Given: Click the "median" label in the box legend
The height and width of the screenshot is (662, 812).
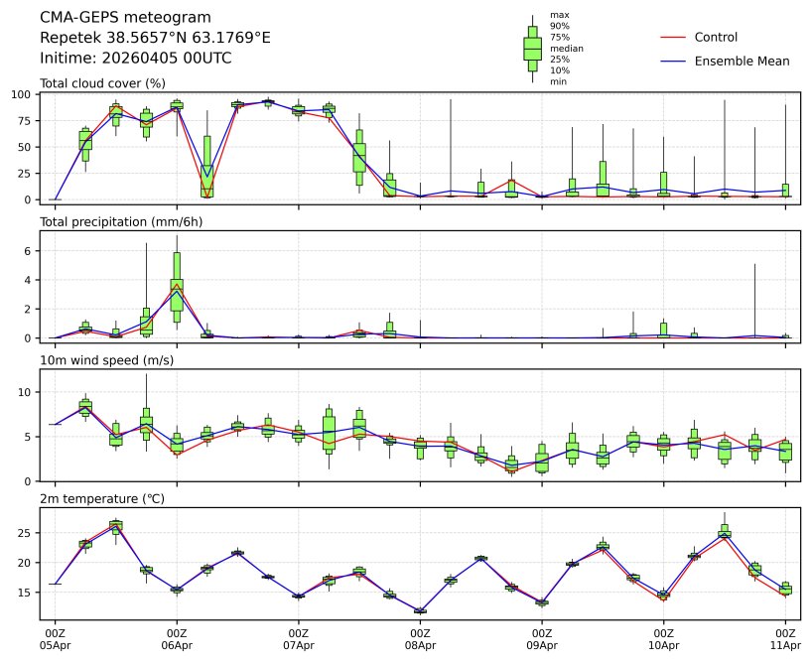Looking at the screenshot, I should pyautogui.click(x=566, y=48).
